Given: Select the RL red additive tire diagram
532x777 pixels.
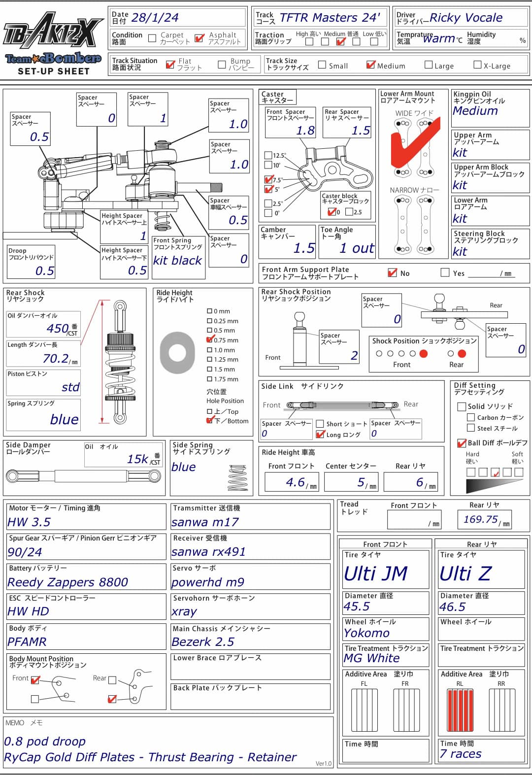Looking at the screenshot, I should point(460,710).
